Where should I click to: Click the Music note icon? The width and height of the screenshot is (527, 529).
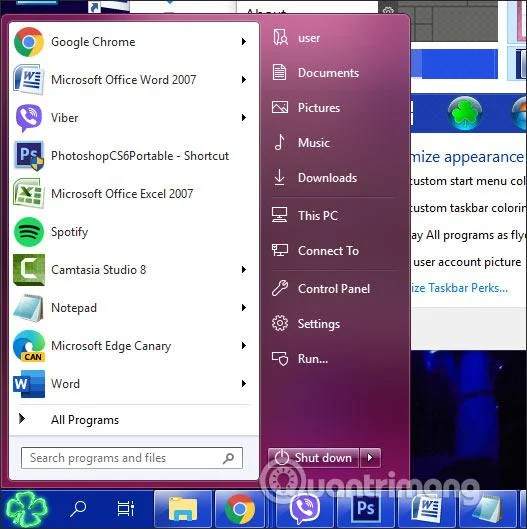pos(279,142)
